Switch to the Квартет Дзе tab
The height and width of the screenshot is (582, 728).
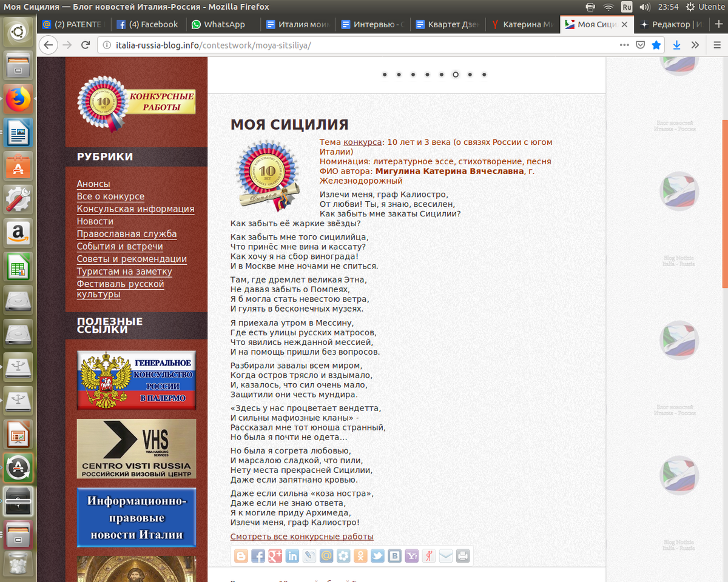[x=447, y=24]
